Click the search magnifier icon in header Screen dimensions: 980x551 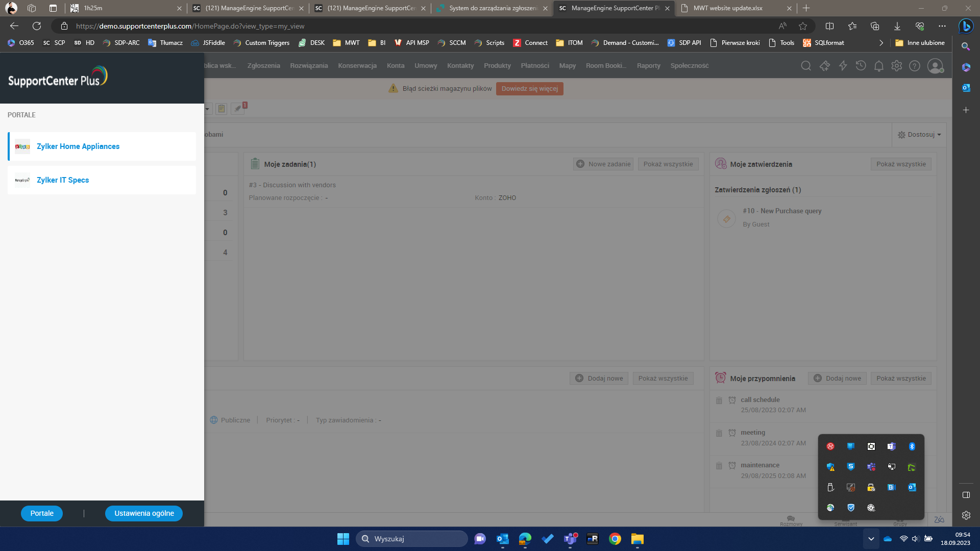[x=806, y=66]
